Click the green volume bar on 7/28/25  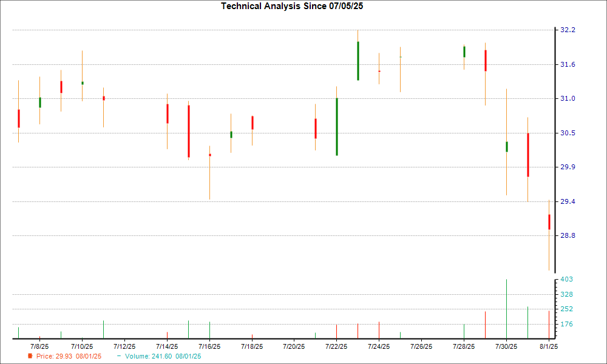pyautogui.click(x=464, y=331)
